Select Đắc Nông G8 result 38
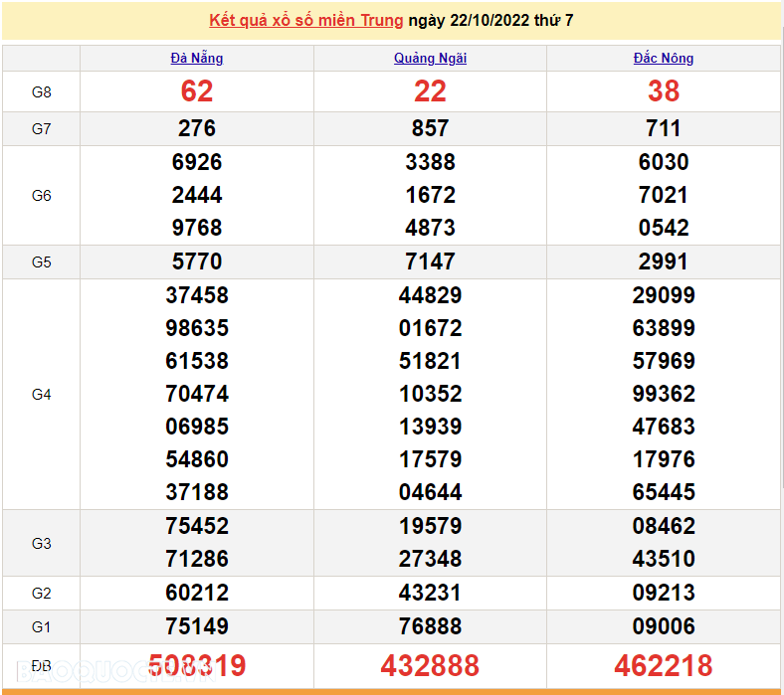This screenshot has width=784, height=695. (664, 91)
